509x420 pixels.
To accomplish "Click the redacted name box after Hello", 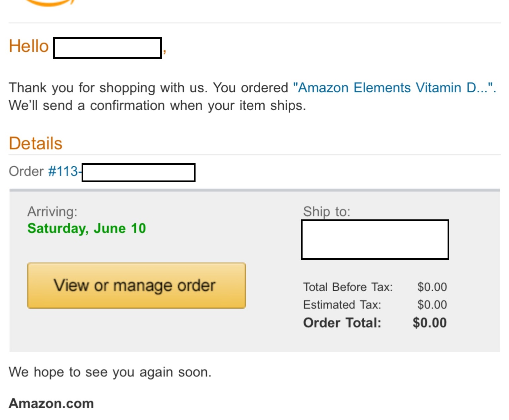I will pyautogui.click(x=107, y=48).
